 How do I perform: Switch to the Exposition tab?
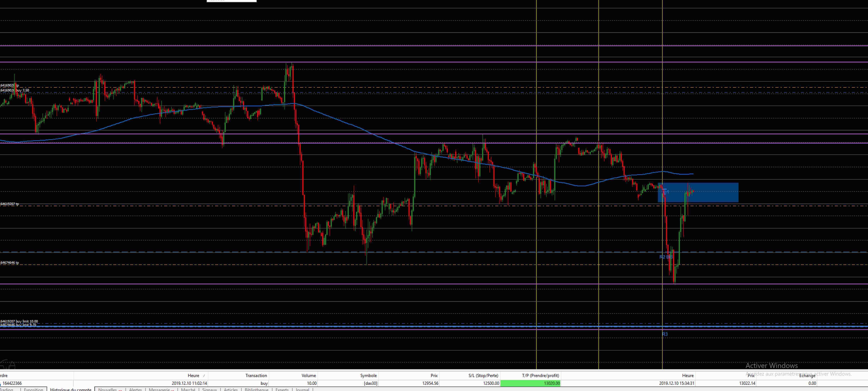click(x=33, y=389)
